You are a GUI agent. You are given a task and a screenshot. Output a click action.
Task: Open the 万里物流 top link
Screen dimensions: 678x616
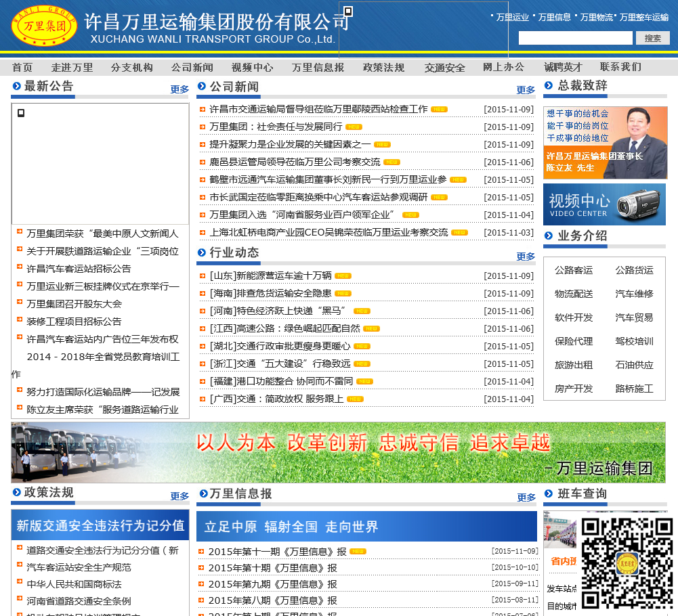[596, 18]
